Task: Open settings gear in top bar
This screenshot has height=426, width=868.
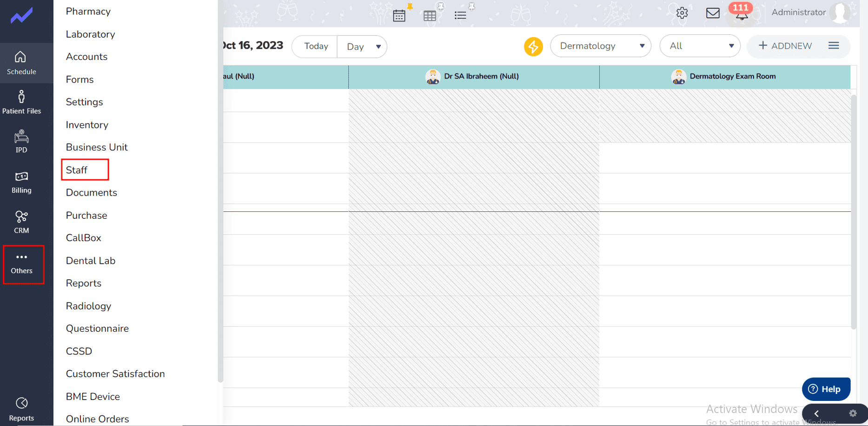Action: (x=682, y=13)
